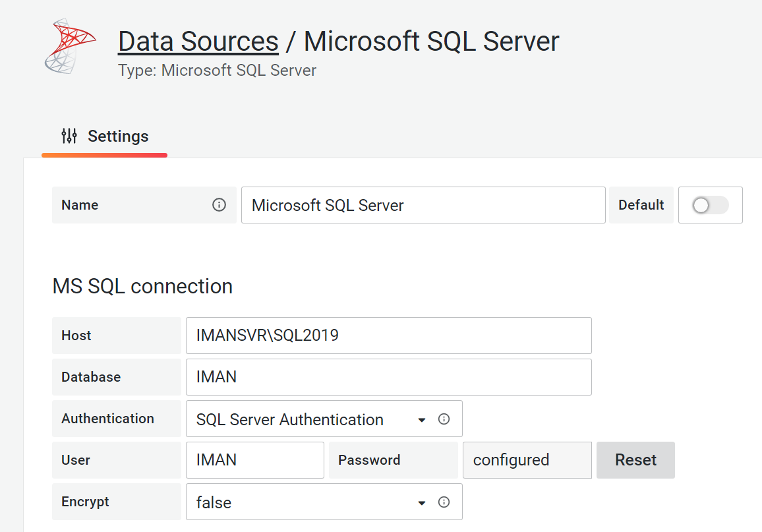Click the Host field with IMANSVR\SQL2019
762x532 pixels.
tap(388, 336)
